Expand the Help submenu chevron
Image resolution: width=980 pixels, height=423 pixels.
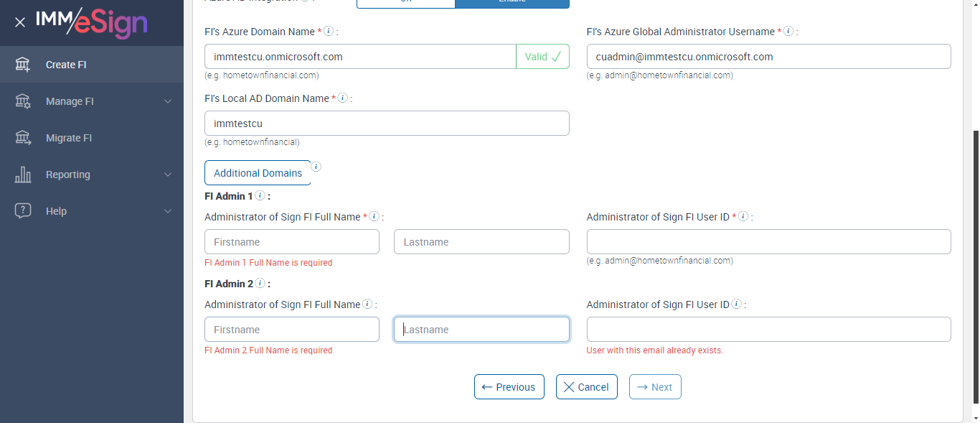(168, 211)
